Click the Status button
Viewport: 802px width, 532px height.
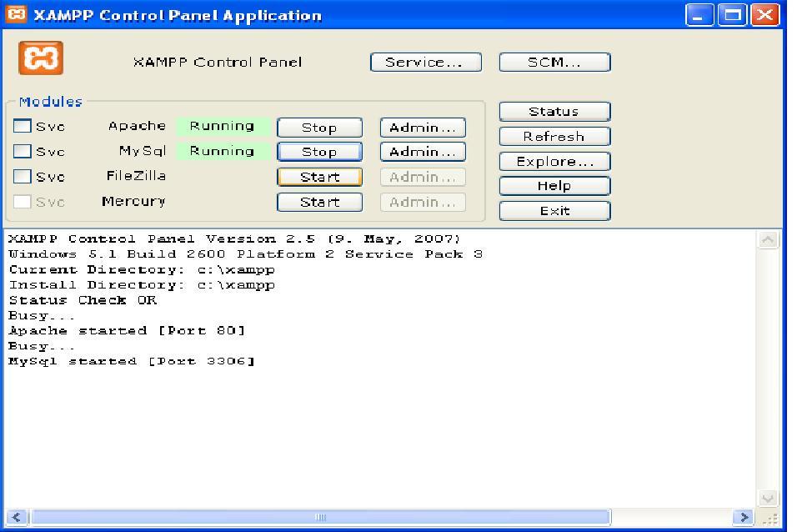pos(554,112)
